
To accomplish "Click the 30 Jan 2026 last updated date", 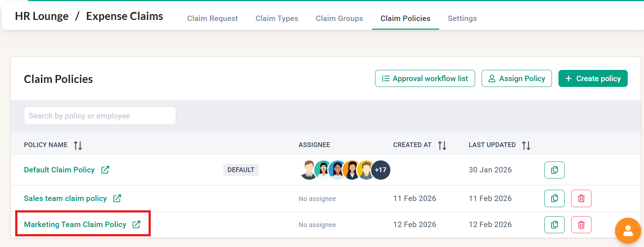I will point(490,170).
